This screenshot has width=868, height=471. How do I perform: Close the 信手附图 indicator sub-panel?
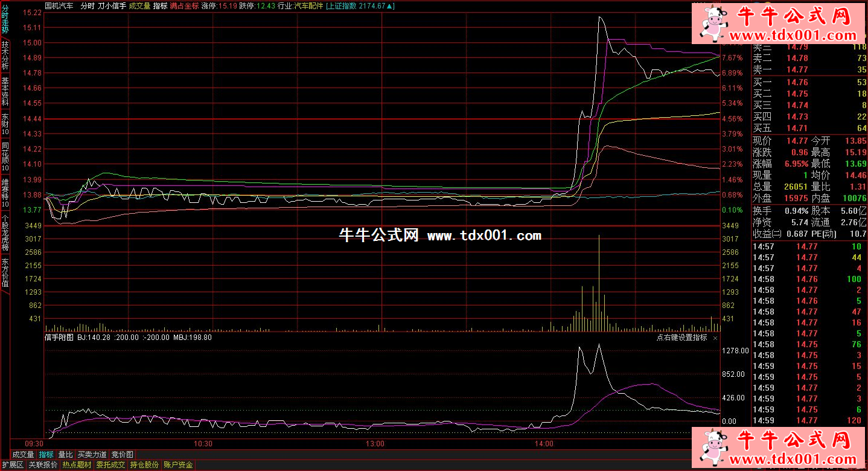pyautogui.click(x=715, y=338)
